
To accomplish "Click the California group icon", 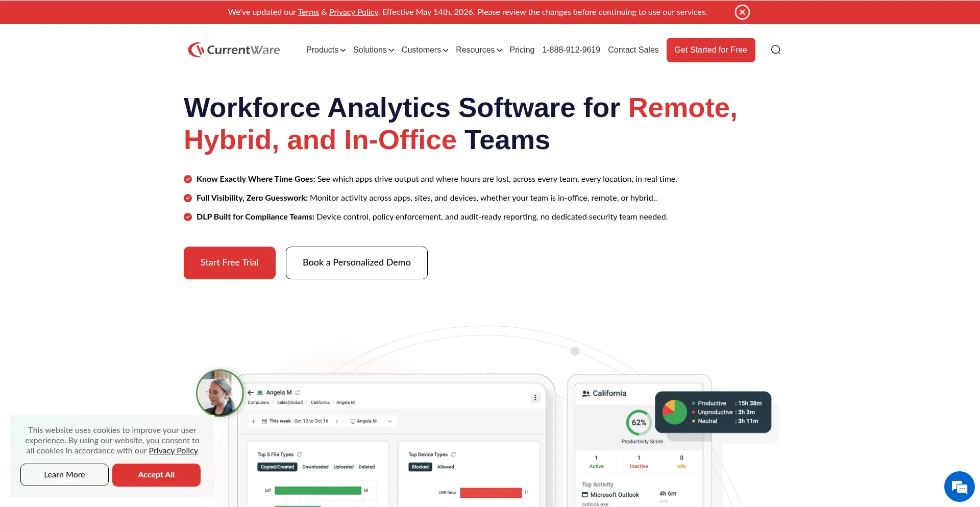I will pyautogui.click(x=586, y=393).
